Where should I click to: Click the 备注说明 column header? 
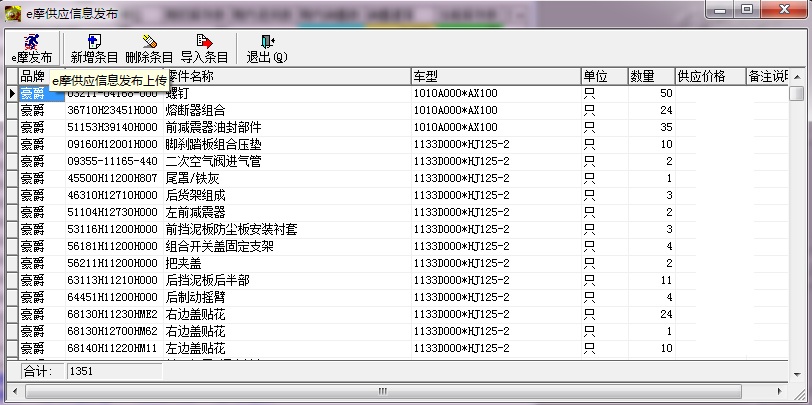click(767, 77)
